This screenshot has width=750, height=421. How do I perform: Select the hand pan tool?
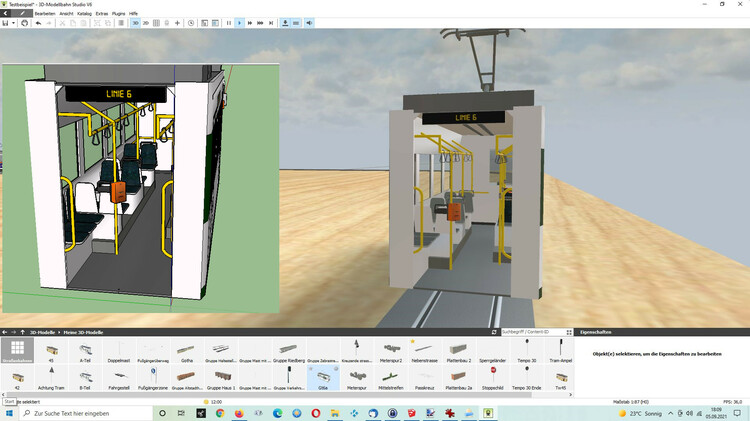24,23
